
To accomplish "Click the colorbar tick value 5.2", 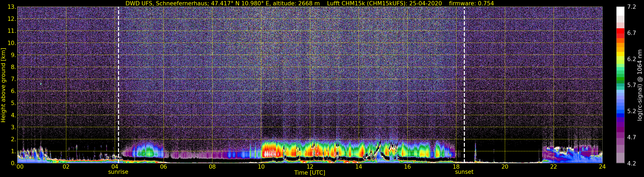I will coord(632,111).
